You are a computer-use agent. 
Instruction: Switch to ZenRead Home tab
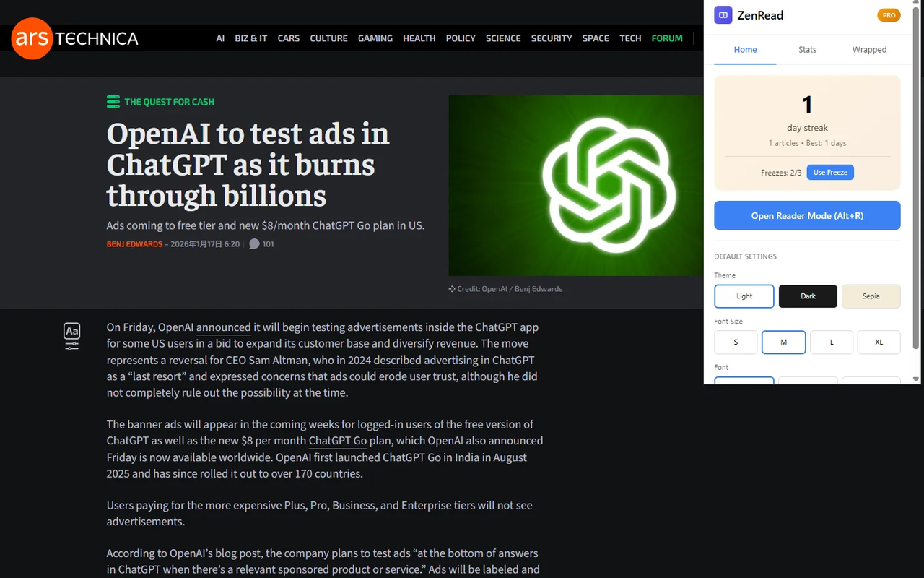(x=745, y=50)
